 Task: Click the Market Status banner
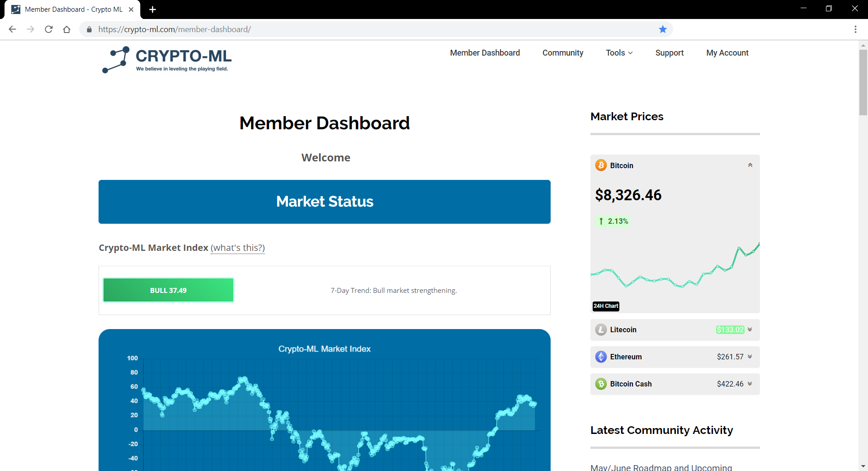click(325, 202)
